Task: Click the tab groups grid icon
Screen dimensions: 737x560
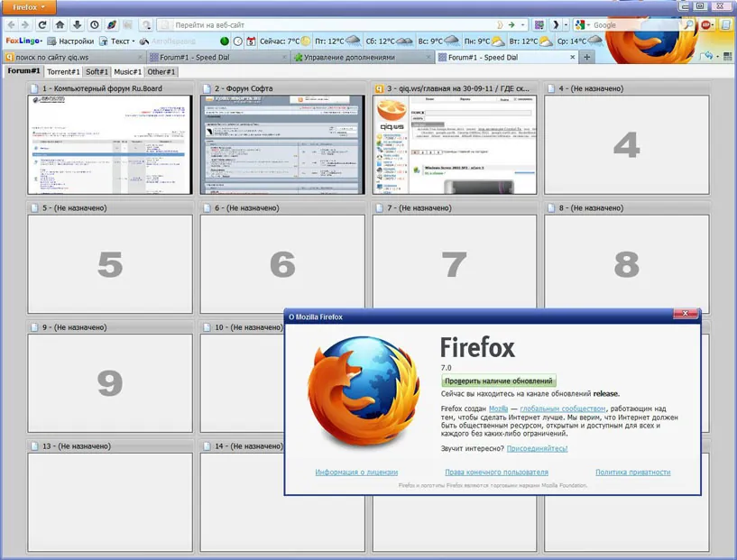Action: (727, 57)
